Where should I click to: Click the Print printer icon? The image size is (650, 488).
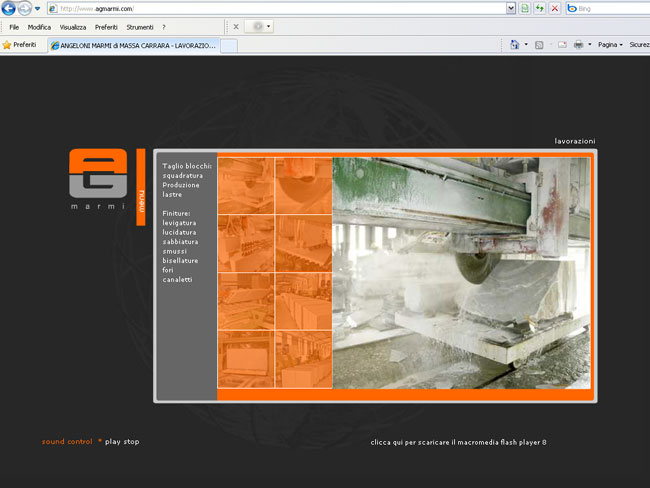point(578,45)
